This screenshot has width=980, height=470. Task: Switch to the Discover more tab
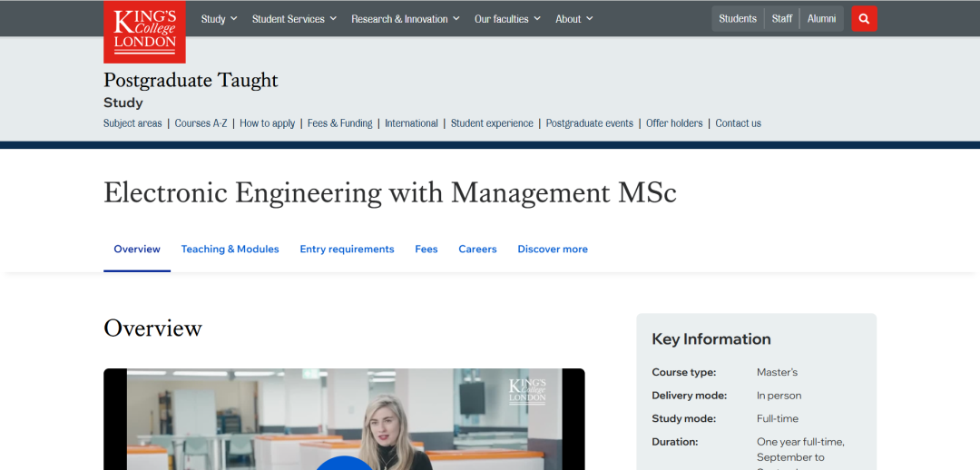553,249
